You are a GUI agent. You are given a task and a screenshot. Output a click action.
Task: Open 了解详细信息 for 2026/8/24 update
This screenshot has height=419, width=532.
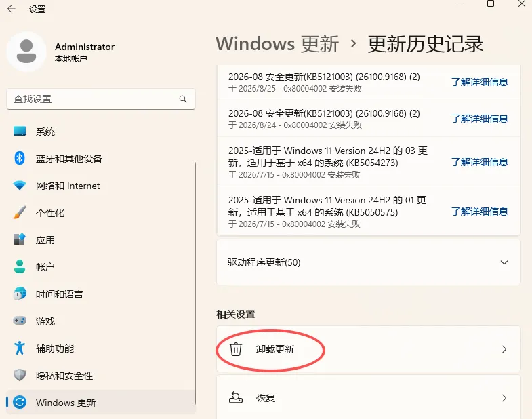coord(479,119)
